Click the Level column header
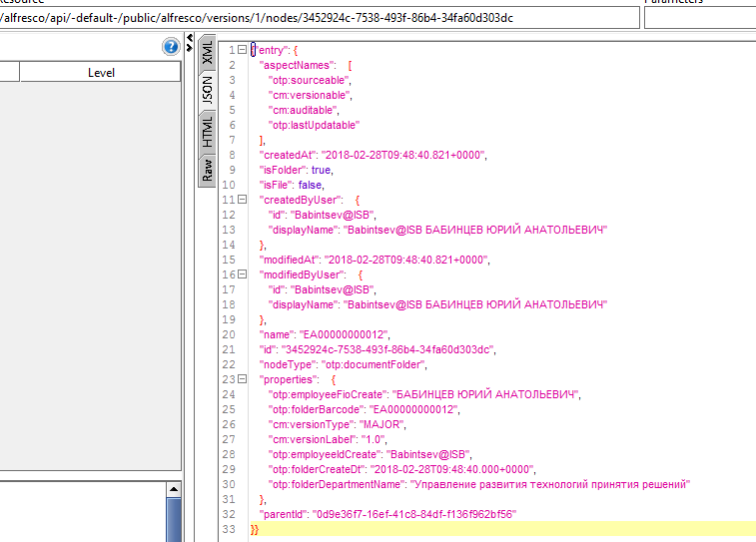Viewport: 756px width, 542px height. 101,72
